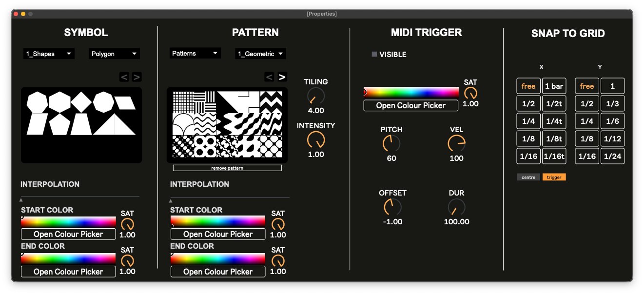
Task: Open Colour Picker under MIDI Trigger
Action: [x=411, y=105]
